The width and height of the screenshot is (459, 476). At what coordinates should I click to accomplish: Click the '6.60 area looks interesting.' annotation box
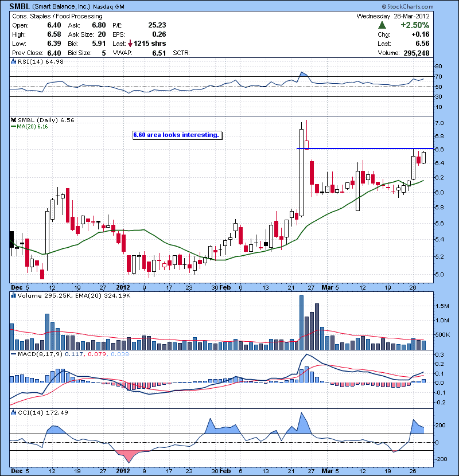177,135
